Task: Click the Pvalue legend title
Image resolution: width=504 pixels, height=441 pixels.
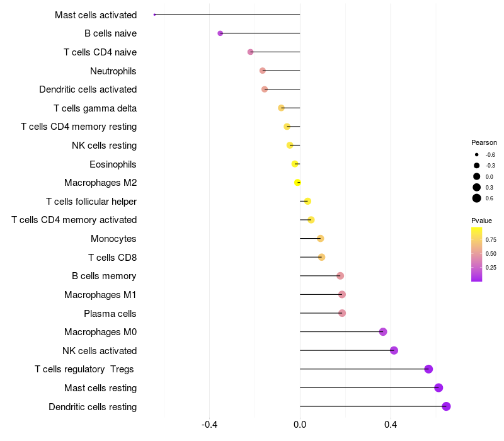Action: tap(481, 220)
